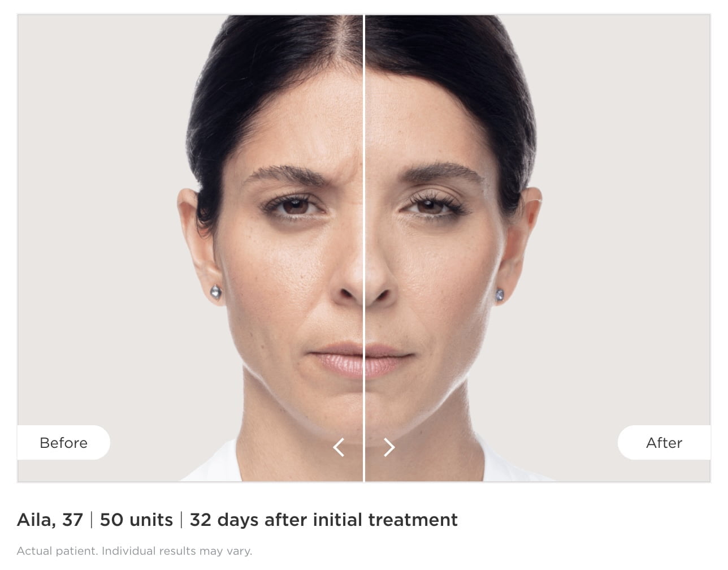Screen dimensions: 728x570
Task: Click the separator bar after "Aila, 37"
Action: pyautogui.click(x=91, y=520)
